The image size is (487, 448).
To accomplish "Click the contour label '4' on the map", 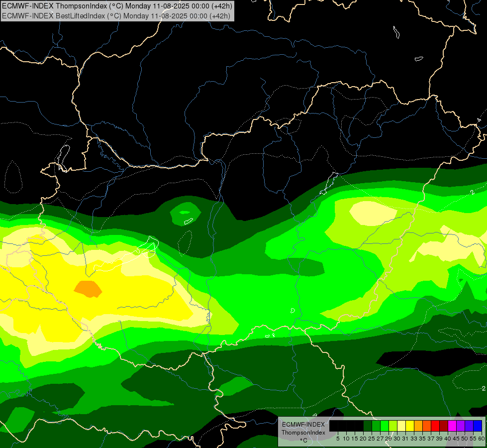I will [x=479, y=120].
